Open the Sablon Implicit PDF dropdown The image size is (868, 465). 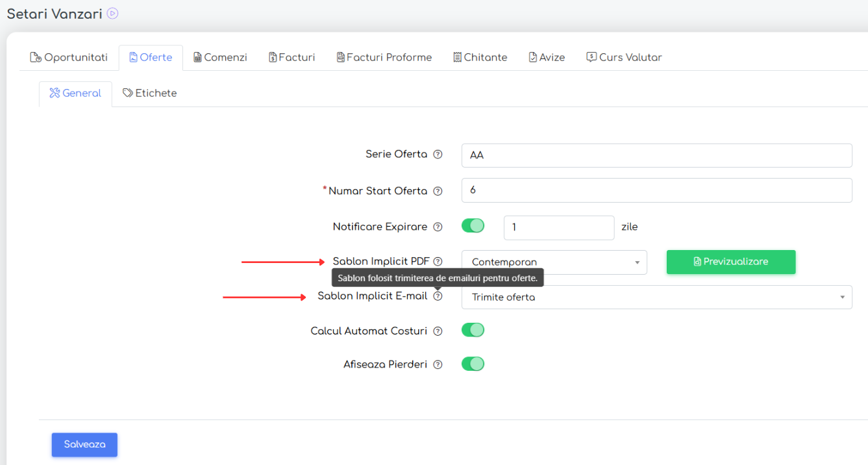tap(554, 262)
